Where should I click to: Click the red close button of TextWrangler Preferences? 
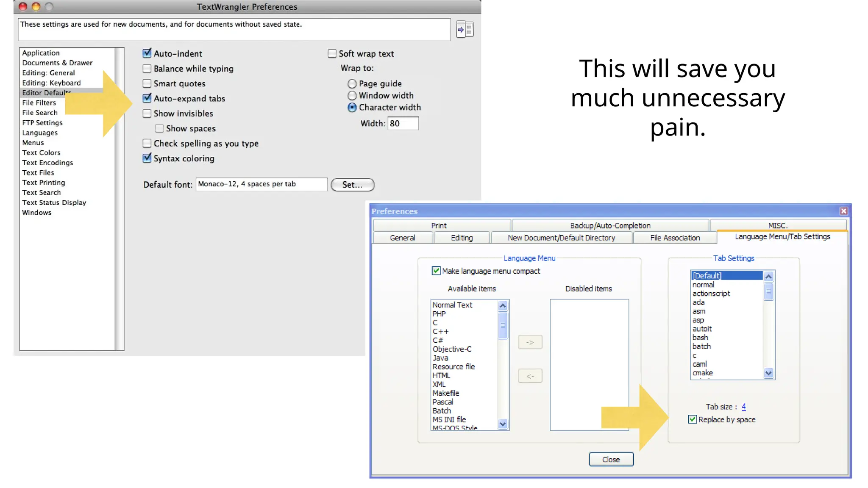(x=23, y=6)
